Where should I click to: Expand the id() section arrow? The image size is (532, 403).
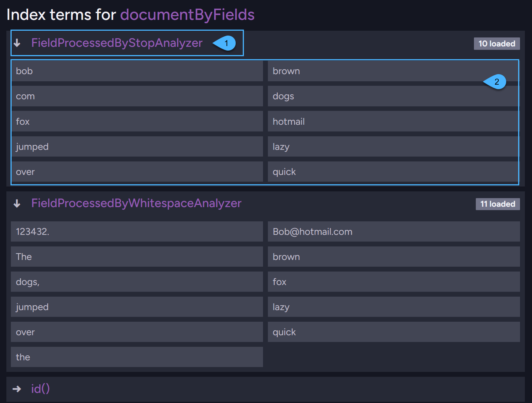(x=17, y=389)
